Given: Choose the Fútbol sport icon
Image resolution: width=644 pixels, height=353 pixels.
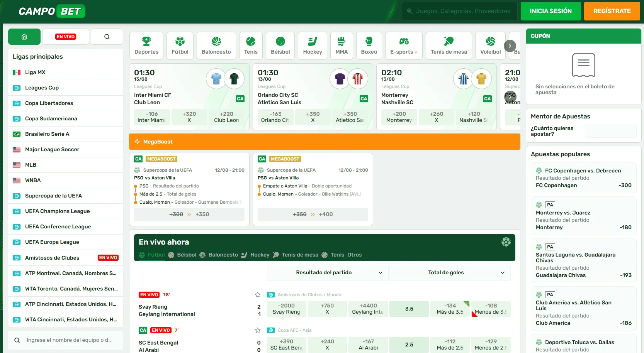Looking at the screenshot, I should (180, 46).
